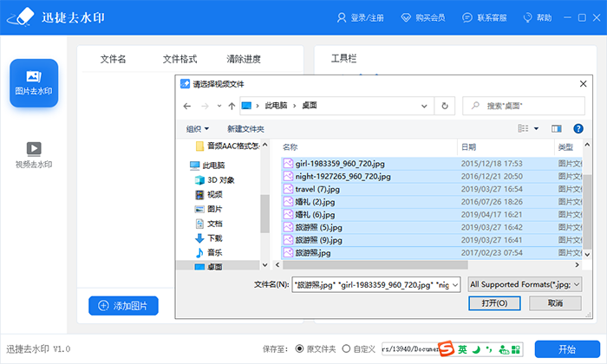This screenshot has width=607, height=364.
Task: Select 3D 对象 in the tree
Action: click(x=215, y=180)
